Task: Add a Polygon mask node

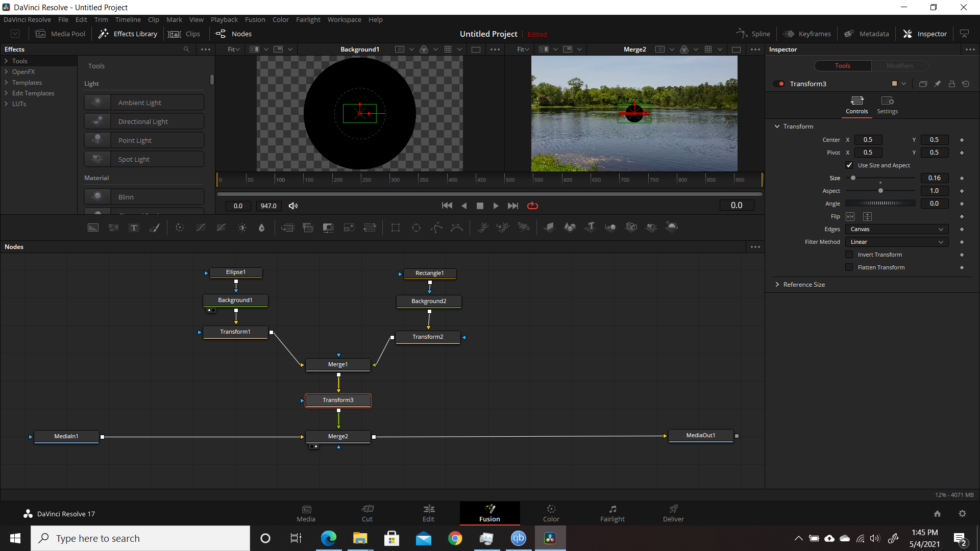Action: coord(436,228)
